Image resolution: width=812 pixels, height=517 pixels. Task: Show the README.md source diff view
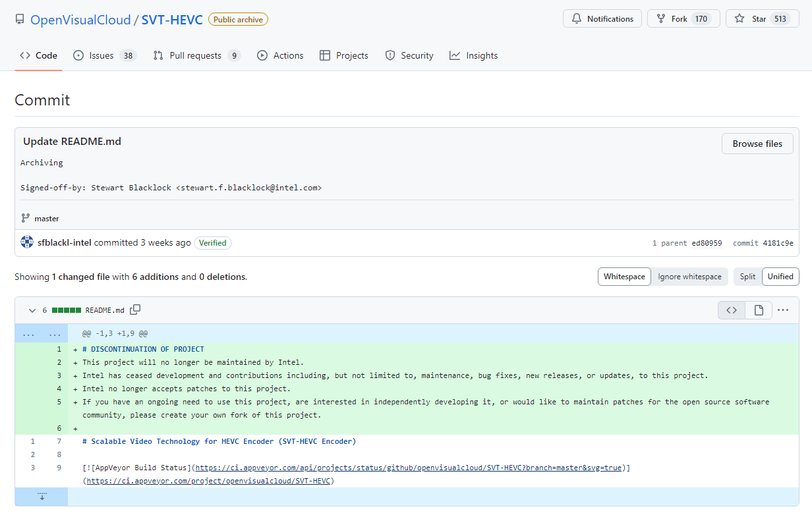(732, 310)
